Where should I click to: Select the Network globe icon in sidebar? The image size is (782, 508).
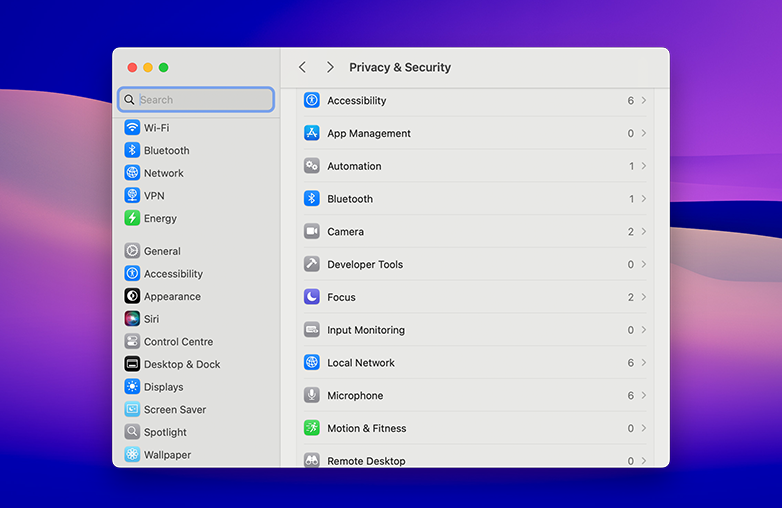(x=132, y=173)
